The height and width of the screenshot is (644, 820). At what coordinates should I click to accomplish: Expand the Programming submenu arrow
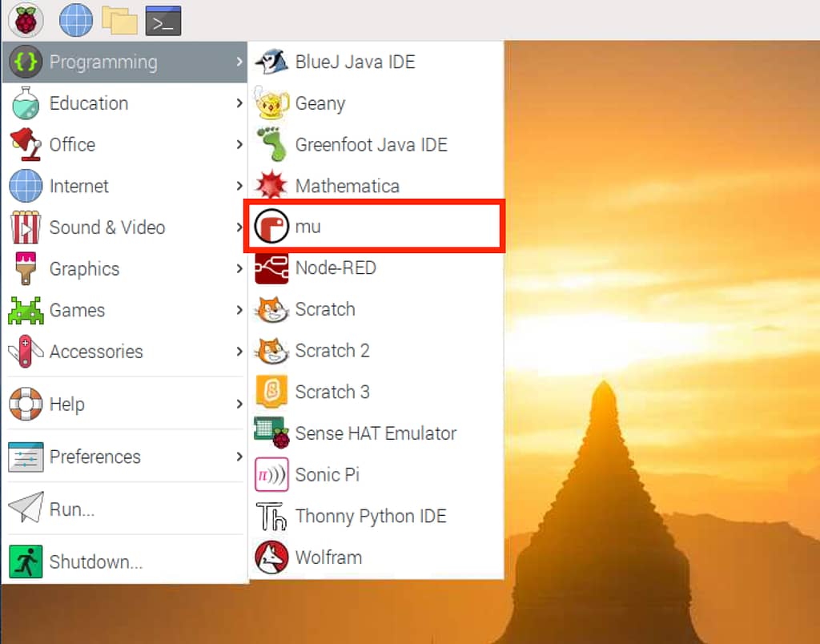click(239, 62)
